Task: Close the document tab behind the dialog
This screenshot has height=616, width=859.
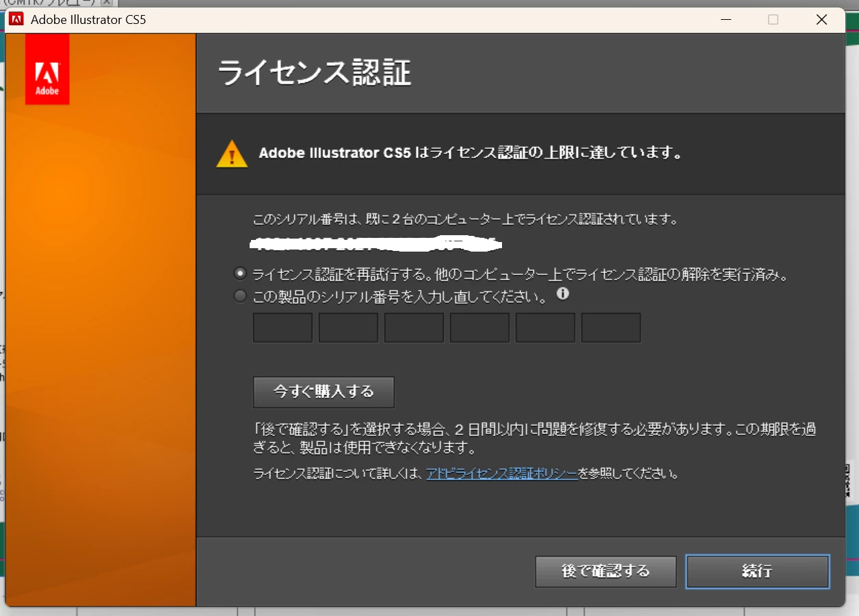Action: (106, 3)
